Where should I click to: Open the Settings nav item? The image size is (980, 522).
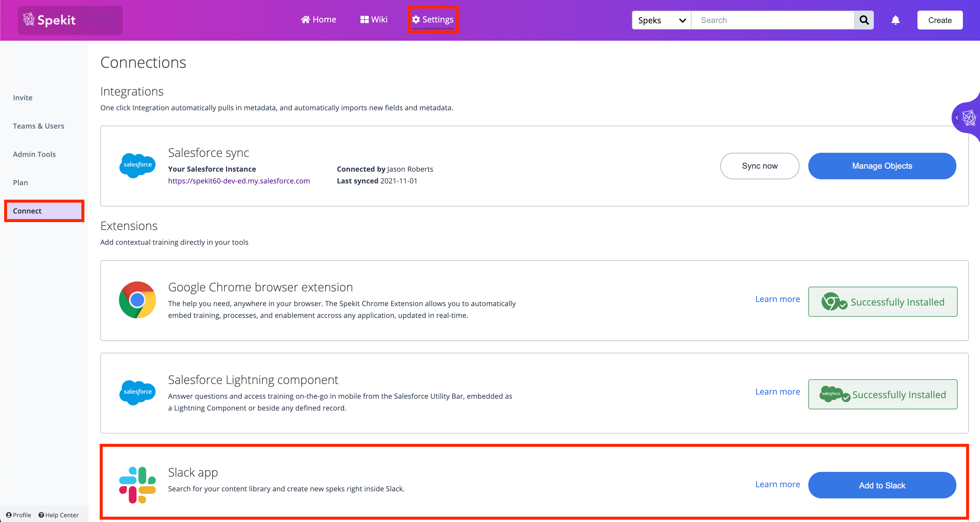tap(433, 19)
